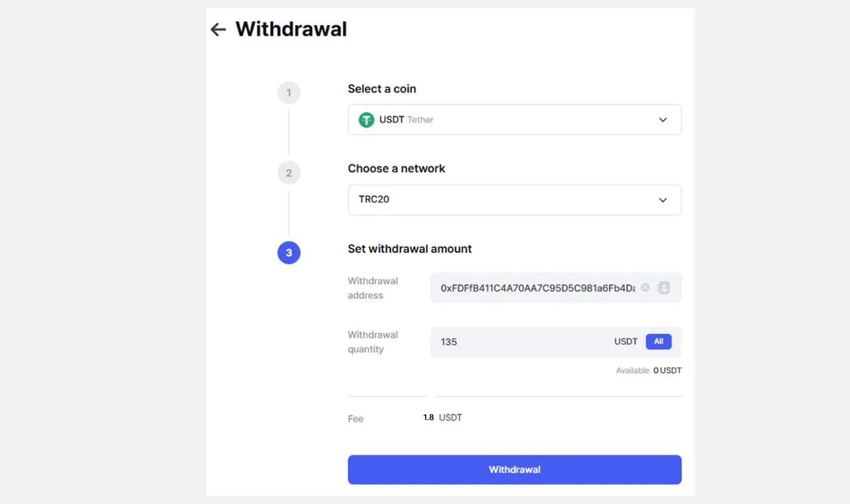The image size is (850, 504).
Task: Click the blue Withdrawal submit button
Action: tap(515, 469)
